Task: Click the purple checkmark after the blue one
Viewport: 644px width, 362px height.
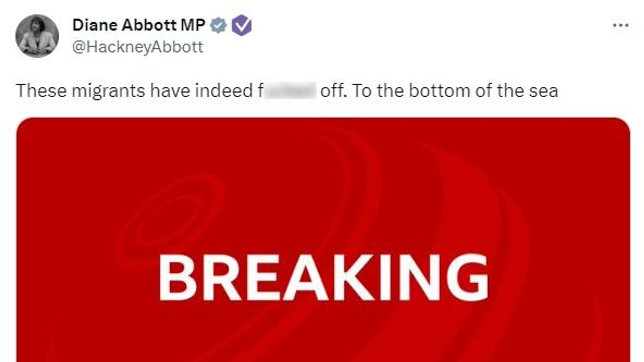Action: click(241, 25)
